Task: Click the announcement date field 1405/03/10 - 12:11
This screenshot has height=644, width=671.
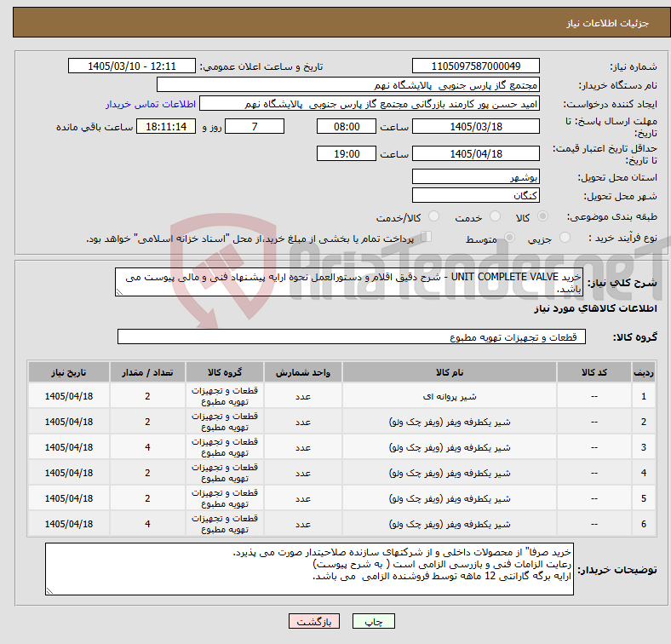Action: tap(132, 66)
